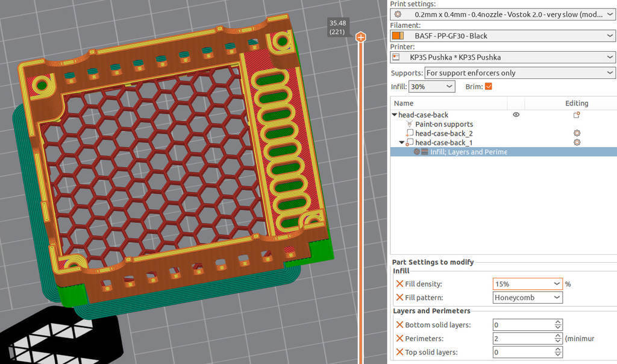Remove the Top solid layers setting
The height and width of the screenshot is (364, 617).
(x=399, y=352)
